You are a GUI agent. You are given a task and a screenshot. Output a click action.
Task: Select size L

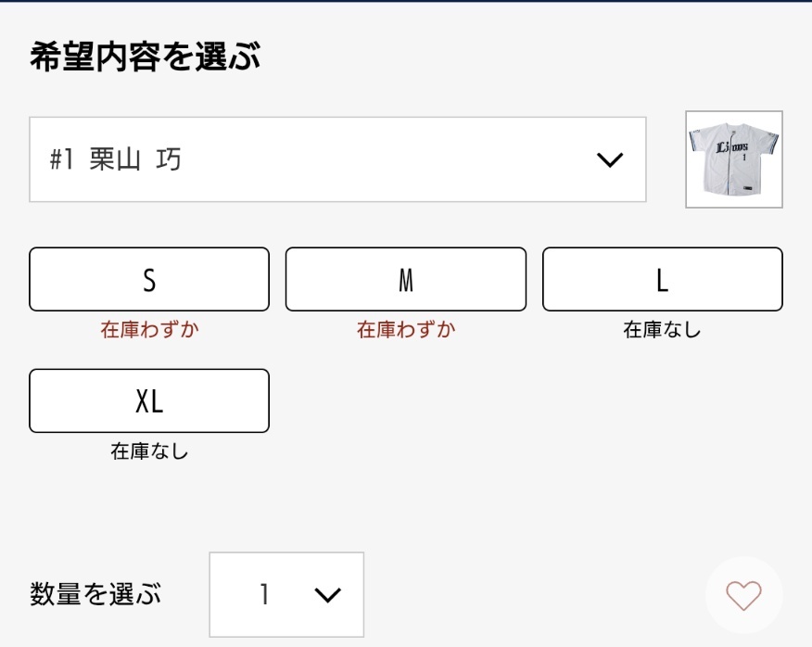(663, 279)
